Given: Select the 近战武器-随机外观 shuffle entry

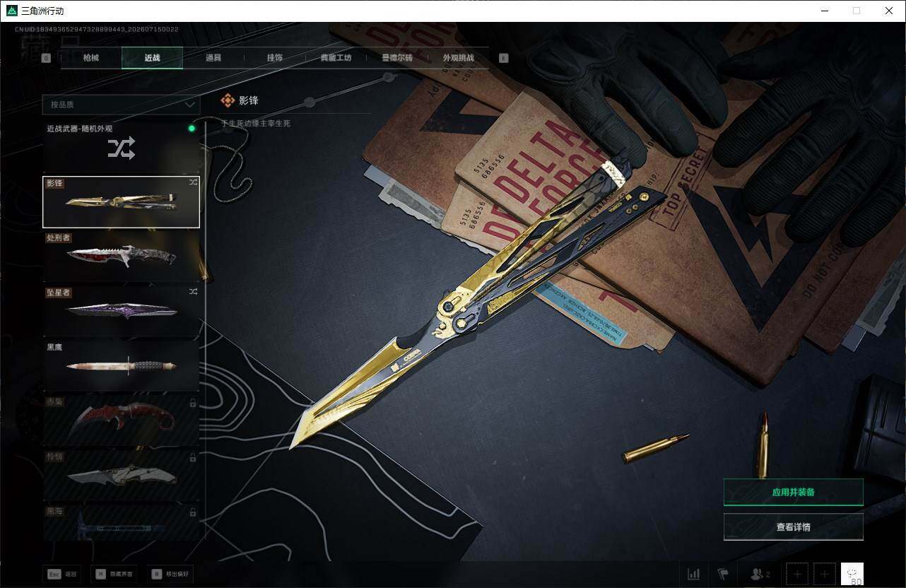Looking at the screenshot, I should coord(121,147).
